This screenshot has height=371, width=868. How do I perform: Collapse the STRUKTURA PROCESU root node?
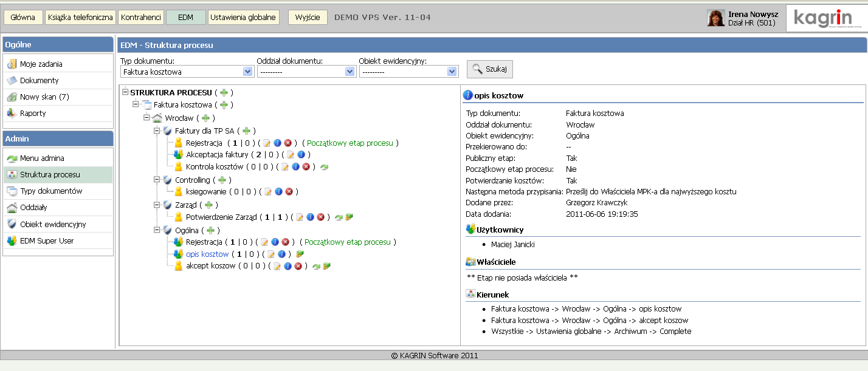pyautogui.click(x=125, y=92)
